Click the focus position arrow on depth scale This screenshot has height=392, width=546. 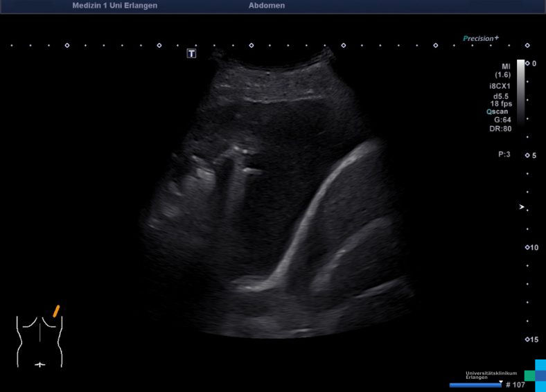coord(522,207)
